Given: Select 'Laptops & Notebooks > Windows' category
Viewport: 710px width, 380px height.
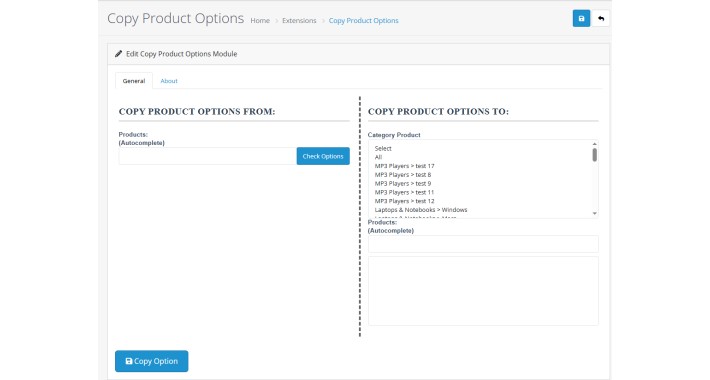Looking at the screenshot, I should click(x=480, y=210).
